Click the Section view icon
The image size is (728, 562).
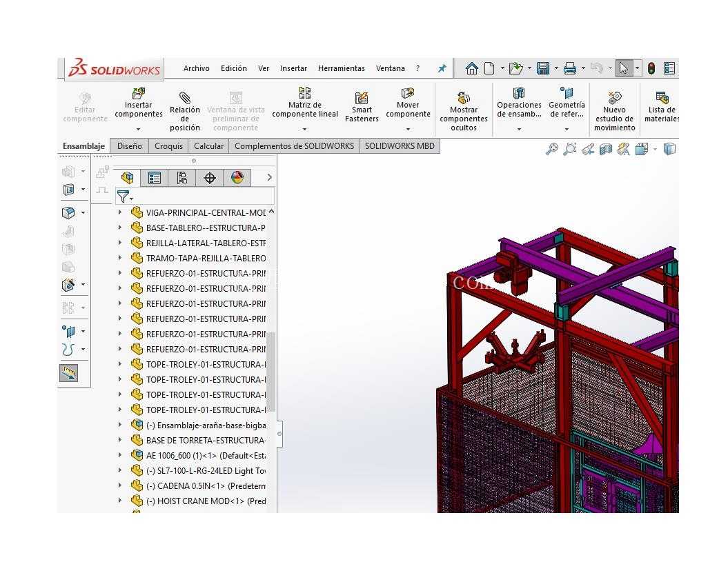605,149
